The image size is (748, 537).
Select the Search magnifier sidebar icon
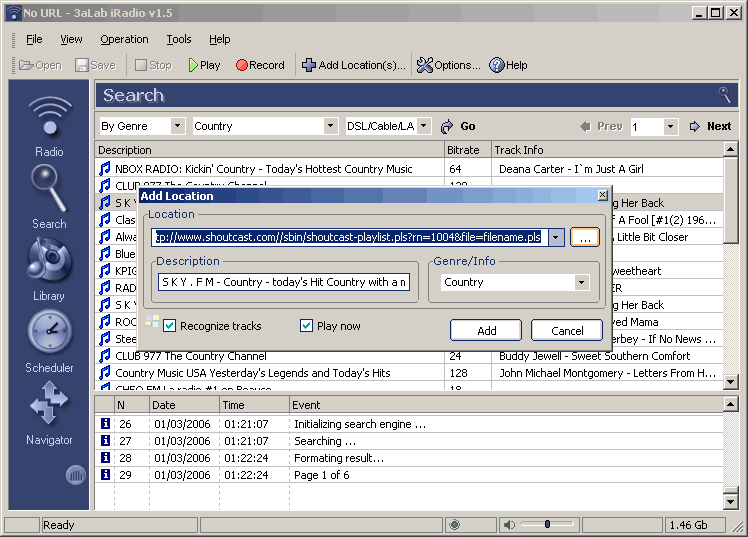[49, 189]
